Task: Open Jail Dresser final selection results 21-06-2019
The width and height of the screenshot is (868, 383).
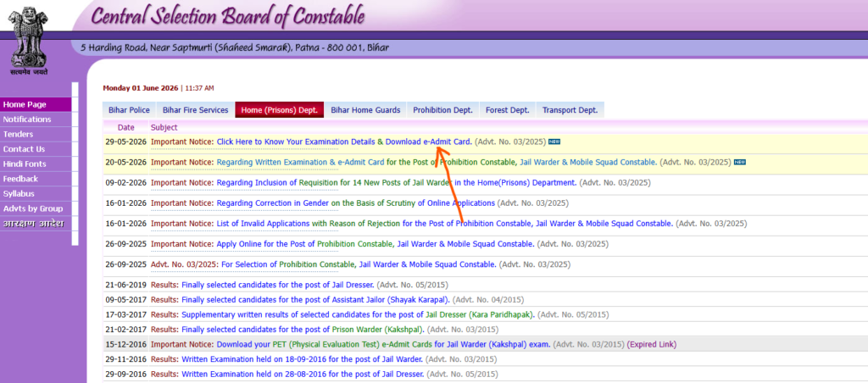Action: pyautogui.click(x=278, y=285)
